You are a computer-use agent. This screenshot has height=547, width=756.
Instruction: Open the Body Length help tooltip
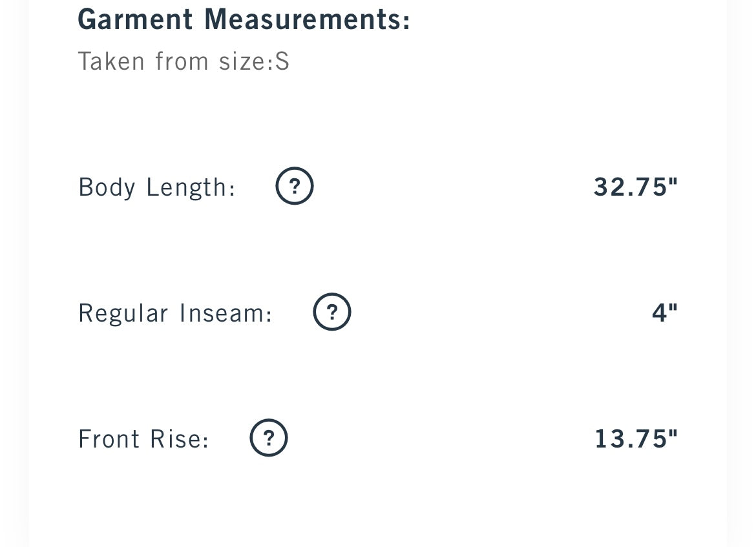294,187
